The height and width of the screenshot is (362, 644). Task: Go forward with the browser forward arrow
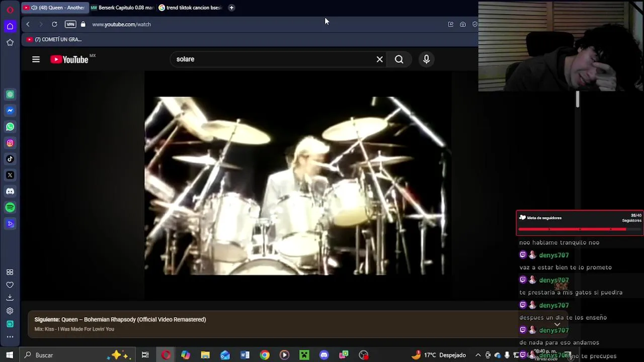pyautogui.click(x=41, y=24)
